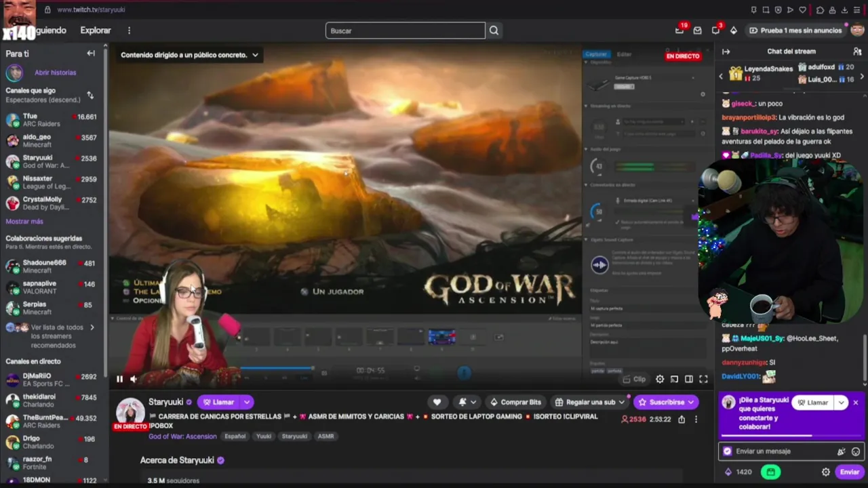Go to the Explorar tab
This screenshot has width=868, height=488.
96,30
